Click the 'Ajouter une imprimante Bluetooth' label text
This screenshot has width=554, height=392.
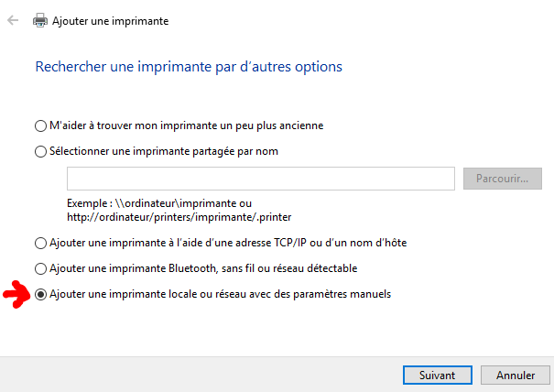202,268
